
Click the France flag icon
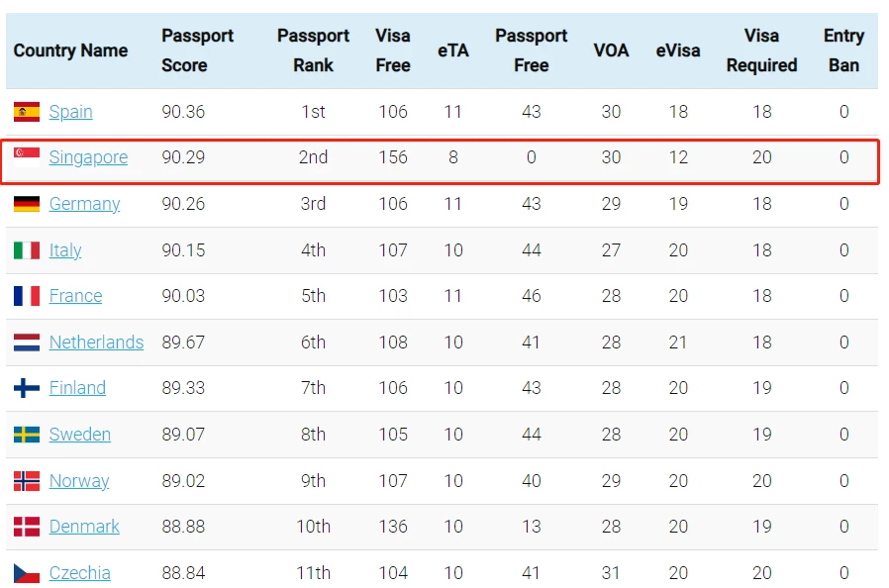point(27,295)
